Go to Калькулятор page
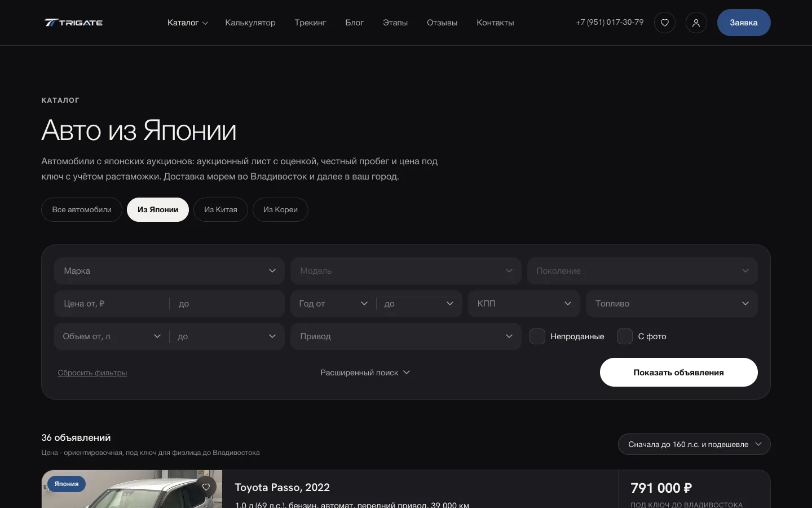Screen dimensions: 812x508 [250, 23]
